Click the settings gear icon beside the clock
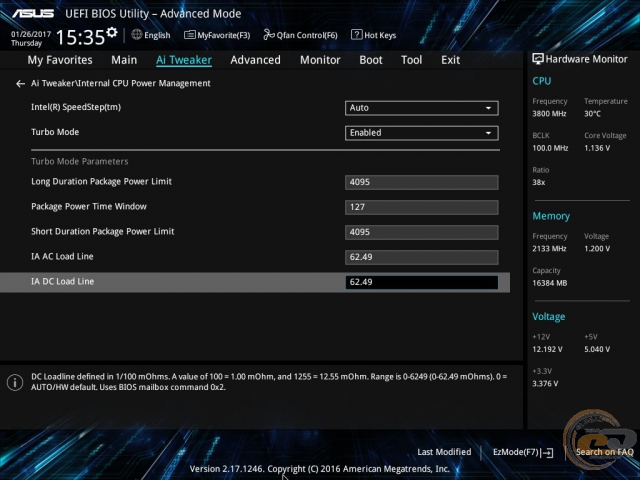Screen dimensions: 640x480 point(112,32)
